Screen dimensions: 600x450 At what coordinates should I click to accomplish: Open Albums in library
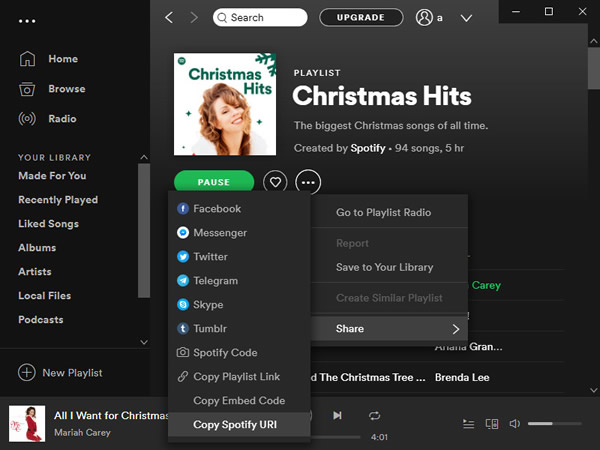pyautogui.click(x=37, y=248)
